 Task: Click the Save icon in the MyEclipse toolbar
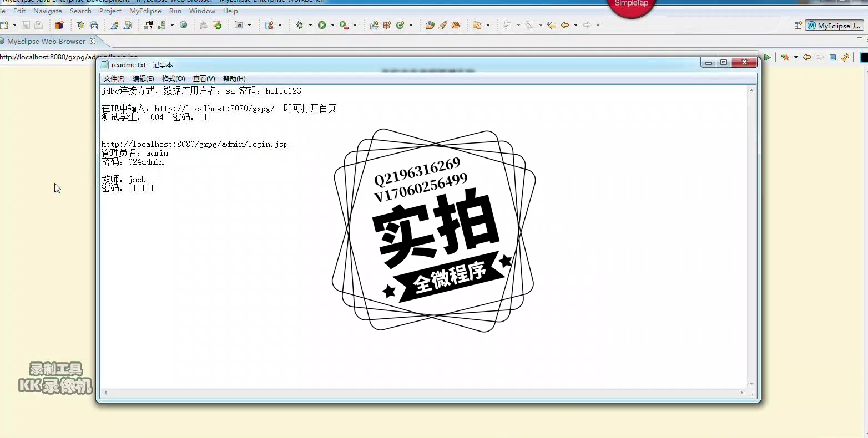(x=26, y=25)
